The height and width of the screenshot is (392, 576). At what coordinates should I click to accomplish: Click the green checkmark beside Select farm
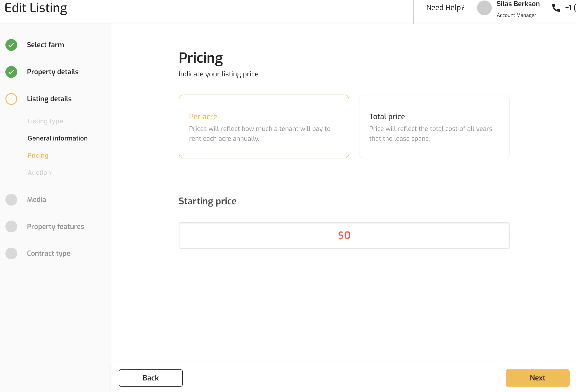coord(11,45)
